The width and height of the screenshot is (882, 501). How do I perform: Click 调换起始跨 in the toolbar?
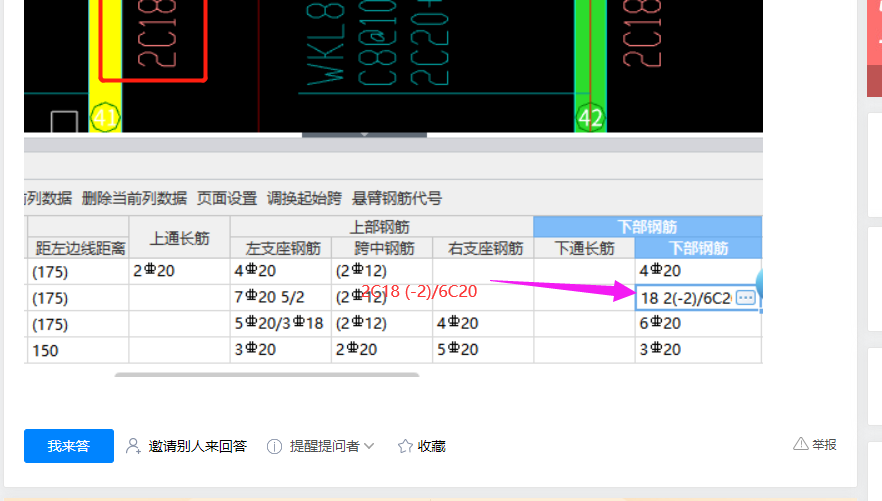coord(304,198)
